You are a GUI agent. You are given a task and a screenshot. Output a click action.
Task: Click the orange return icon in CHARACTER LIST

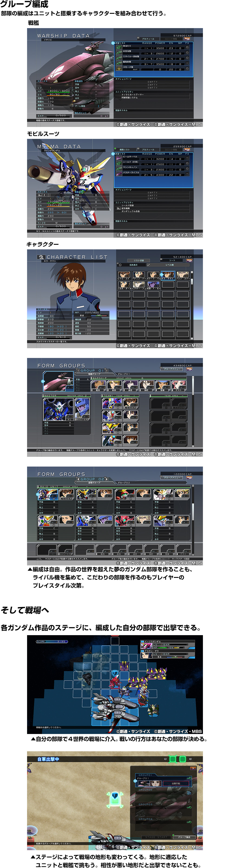(x=189, y=260)
